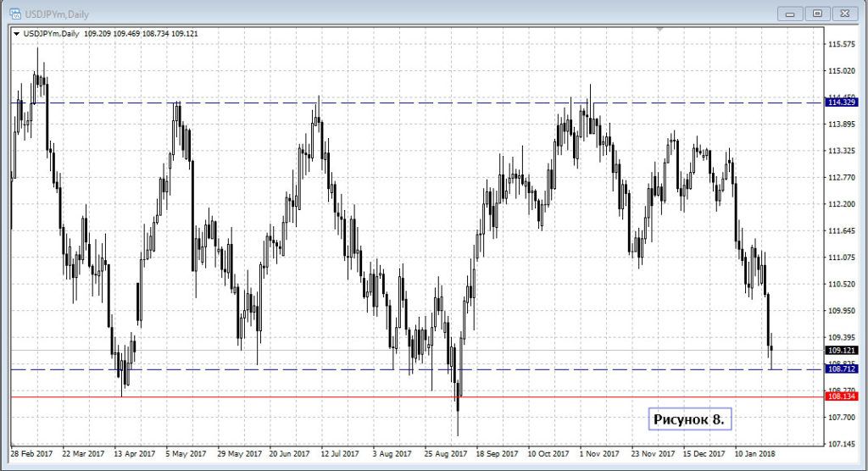868x471 pixels.
Task: Select the Рисунок 8. text label
Action: pos(692,418)
